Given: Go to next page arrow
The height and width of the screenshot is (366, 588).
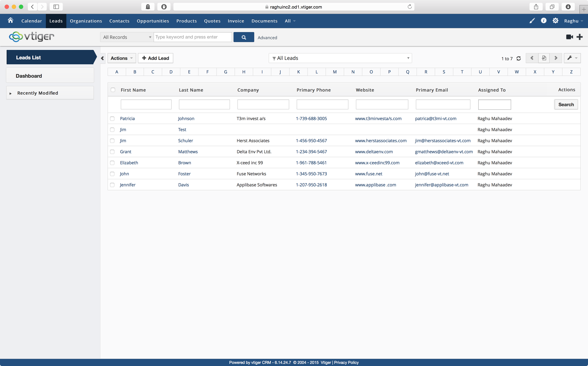Looking at the screenshot, I should [556, 58].
